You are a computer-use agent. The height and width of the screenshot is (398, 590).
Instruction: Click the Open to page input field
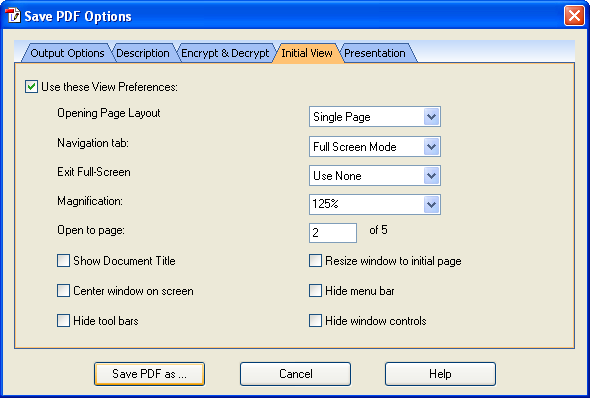pyautogui.click(x=333, y=232)
